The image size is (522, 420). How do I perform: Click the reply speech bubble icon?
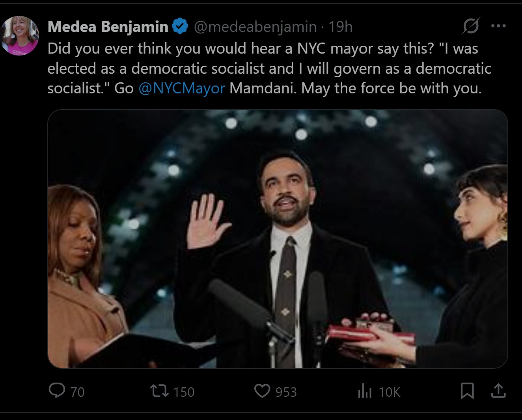tap(57, 391)
